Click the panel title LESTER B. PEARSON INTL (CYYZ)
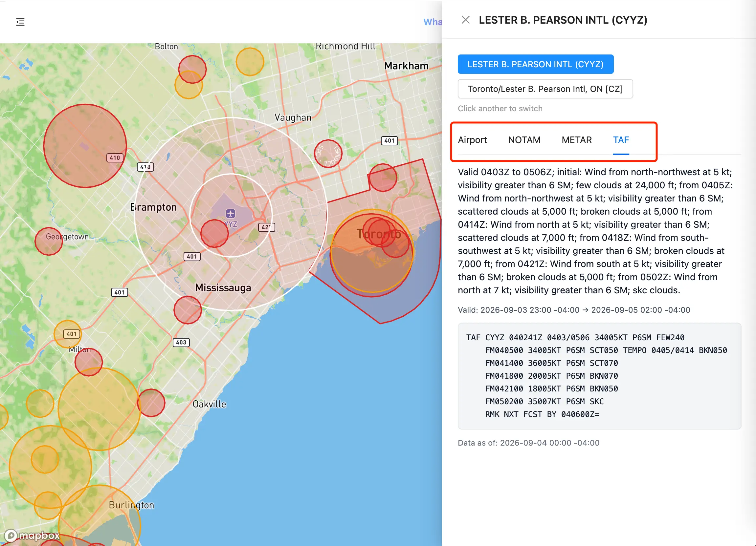The width and height of the screenshot is (756, 546). (563, 20)
